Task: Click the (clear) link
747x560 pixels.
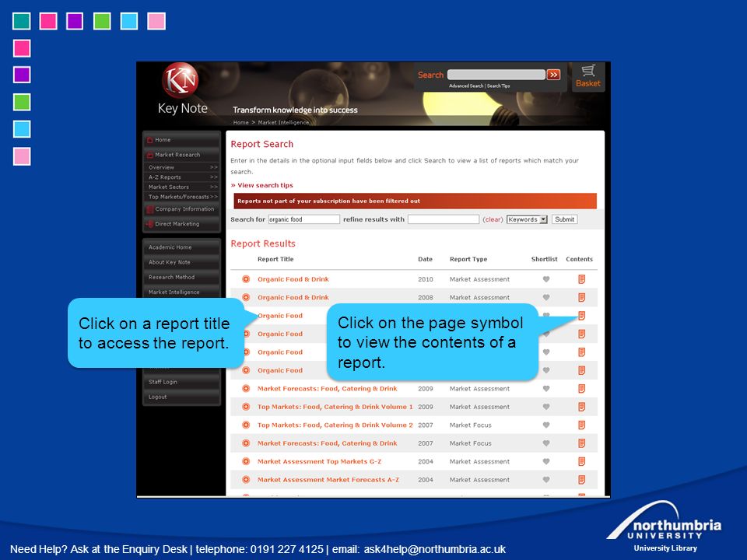Action: (x=493, y=219)
